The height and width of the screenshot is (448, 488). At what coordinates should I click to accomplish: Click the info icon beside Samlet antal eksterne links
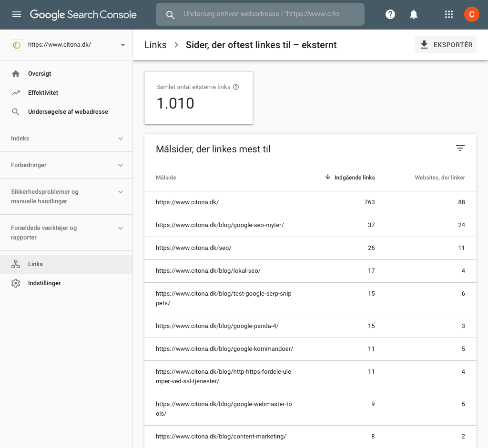coord(236,87)
